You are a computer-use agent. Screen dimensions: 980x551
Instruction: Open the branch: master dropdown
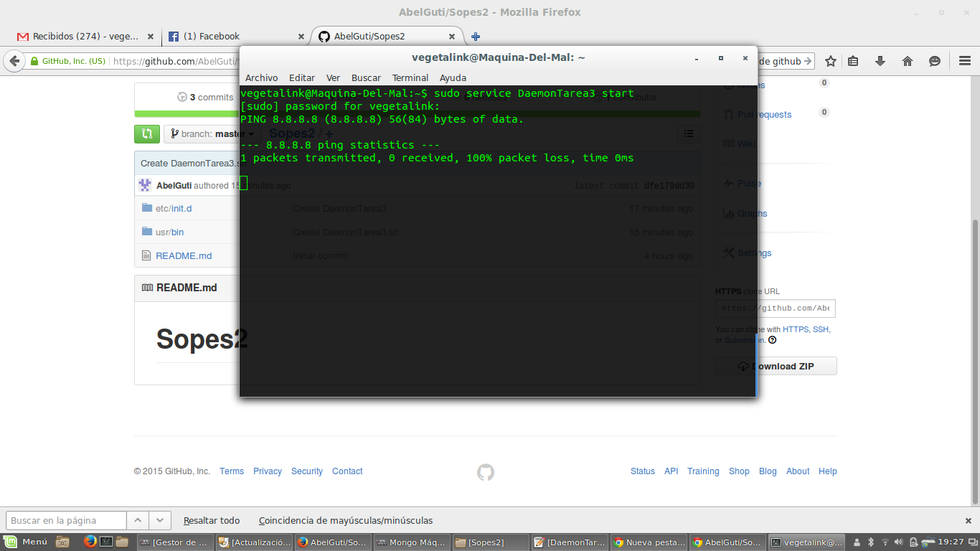click(212, 133)
